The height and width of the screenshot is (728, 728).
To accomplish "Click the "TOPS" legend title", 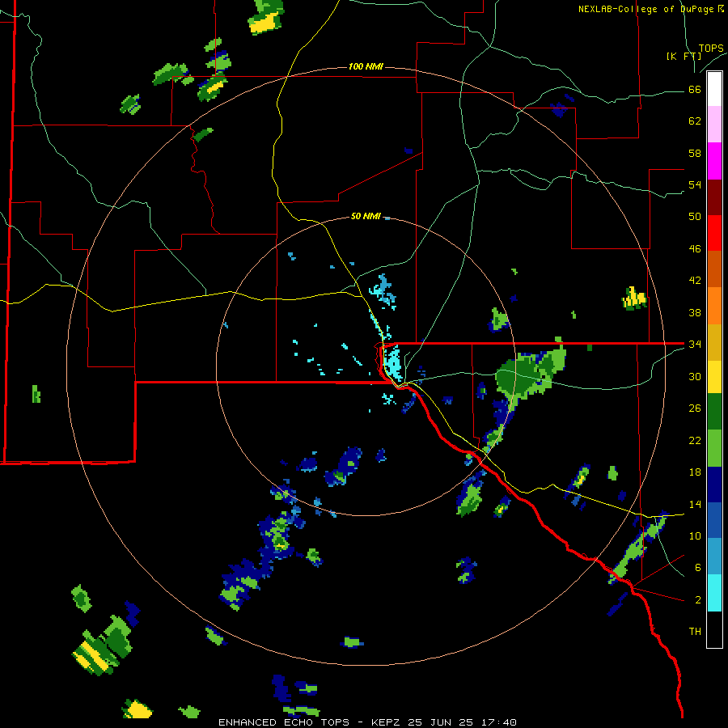I will [711, 48].
